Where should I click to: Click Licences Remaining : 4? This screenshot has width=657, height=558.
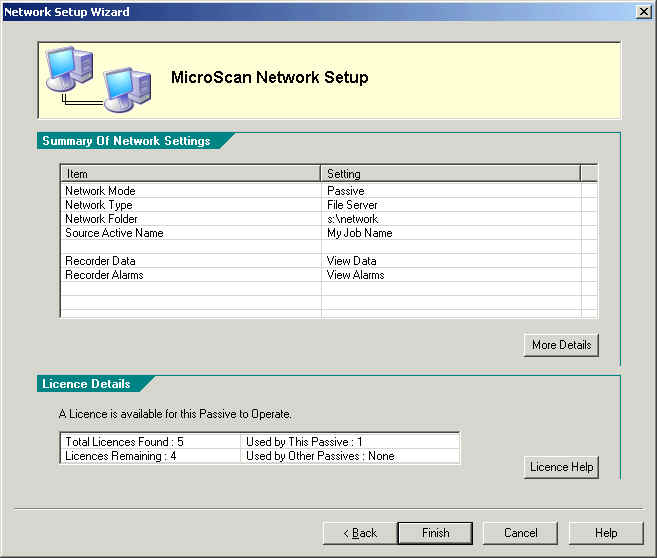pos(121,456)
